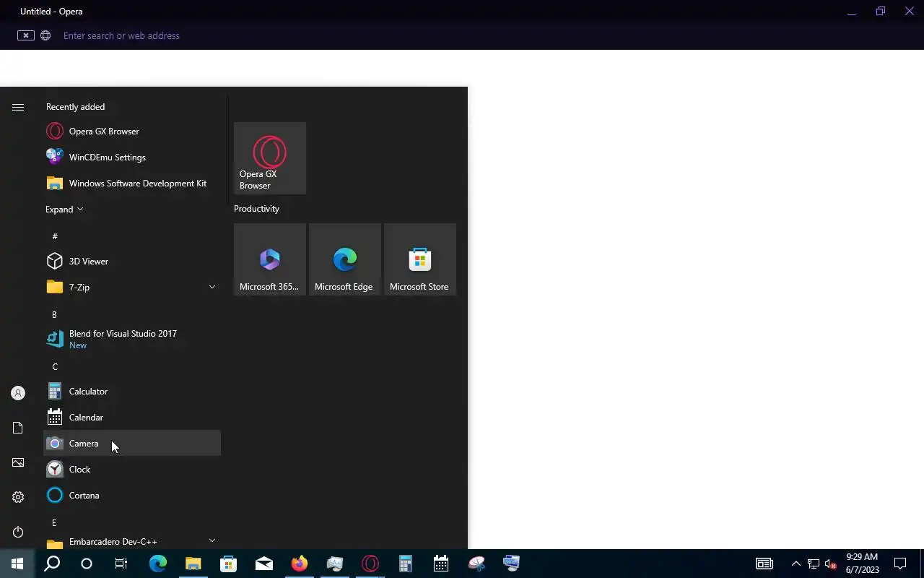924x578 pixels.
Task: Open the Clock app
Action: coord(132,470)
